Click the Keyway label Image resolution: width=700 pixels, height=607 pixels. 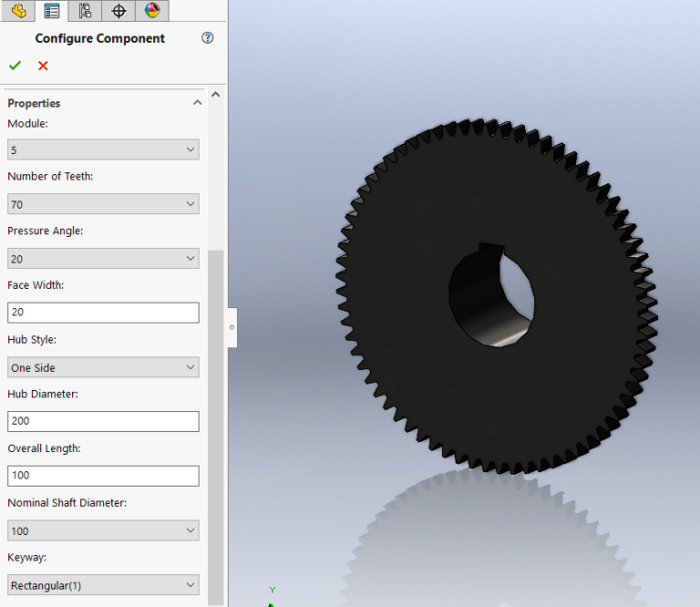pos(27,558)
